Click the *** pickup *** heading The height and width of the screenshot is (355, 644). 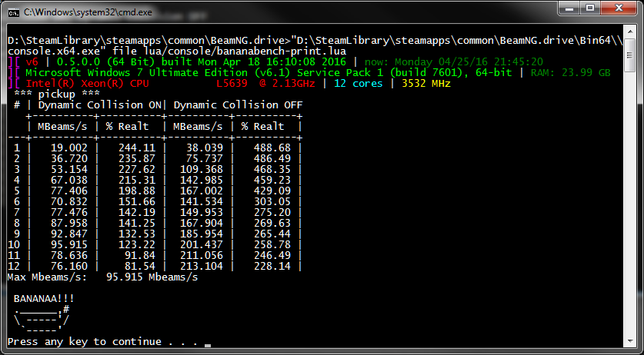click(57, 94)
